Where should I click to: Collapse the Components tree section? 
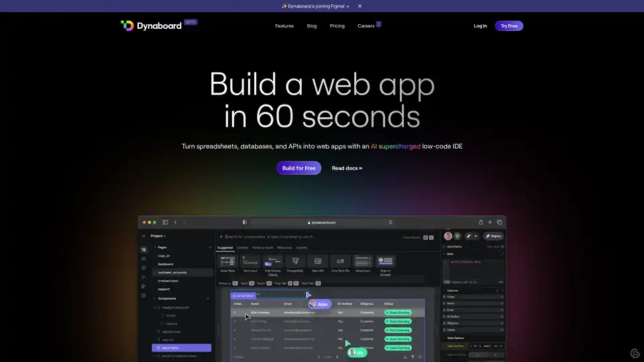[x=154, y=298]
